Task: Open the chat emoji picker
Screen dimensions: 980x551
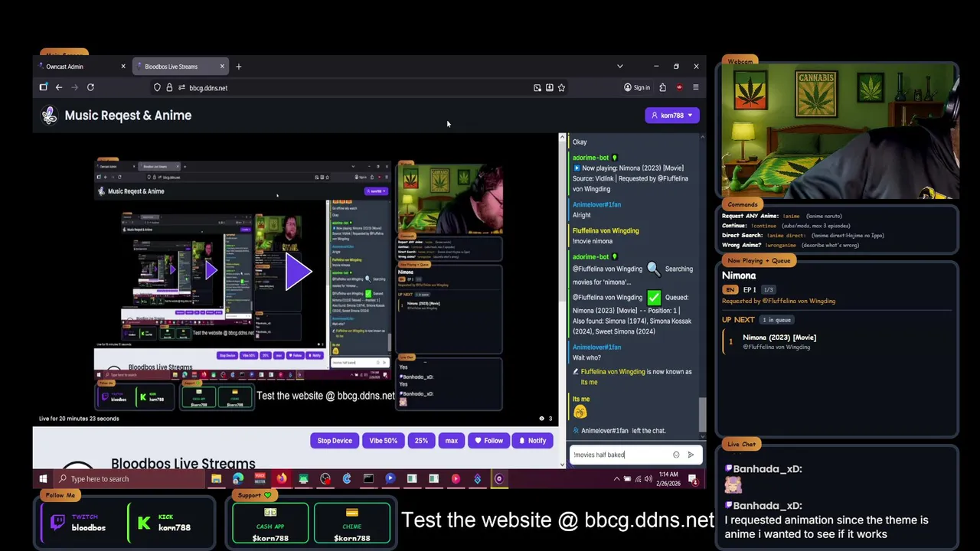Action: (x=676, y=455)
